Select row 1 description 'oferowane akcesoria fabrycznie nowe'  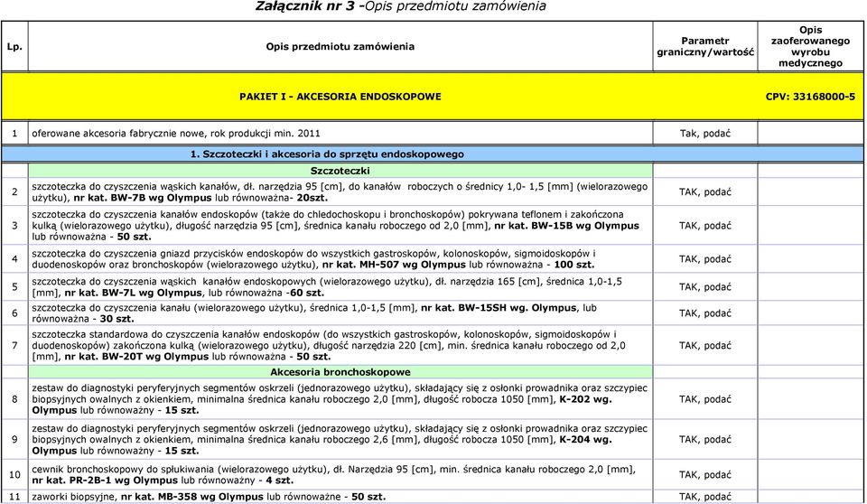(176, 134)
